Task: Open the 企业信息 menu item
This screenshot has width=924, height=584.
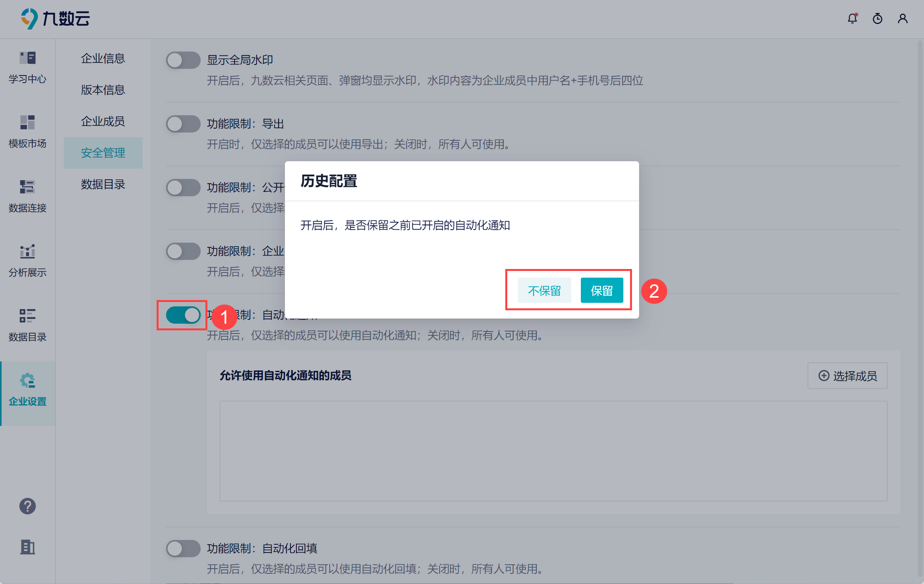Action: pyautogui.click(x=103, y=58)
